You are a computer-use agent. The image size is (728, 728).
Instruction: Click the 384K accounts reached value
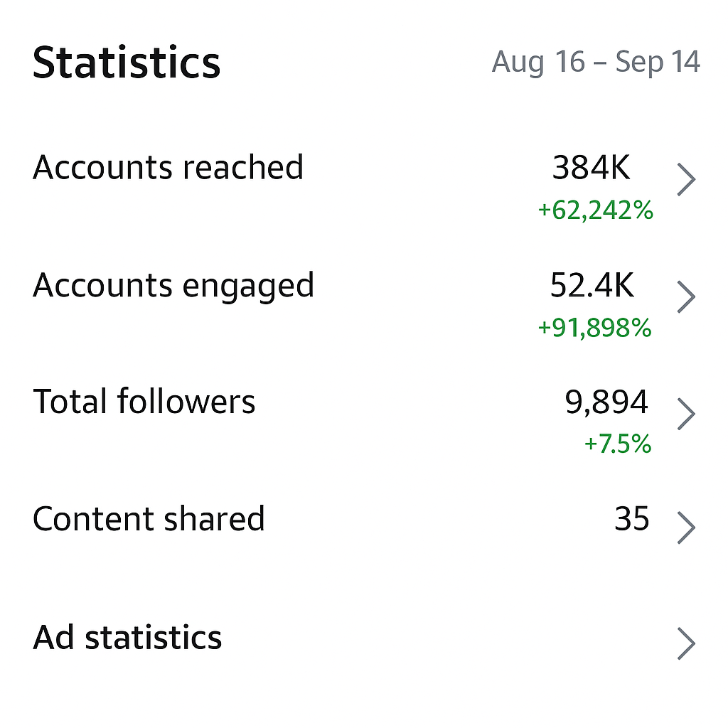pos(591,168)
